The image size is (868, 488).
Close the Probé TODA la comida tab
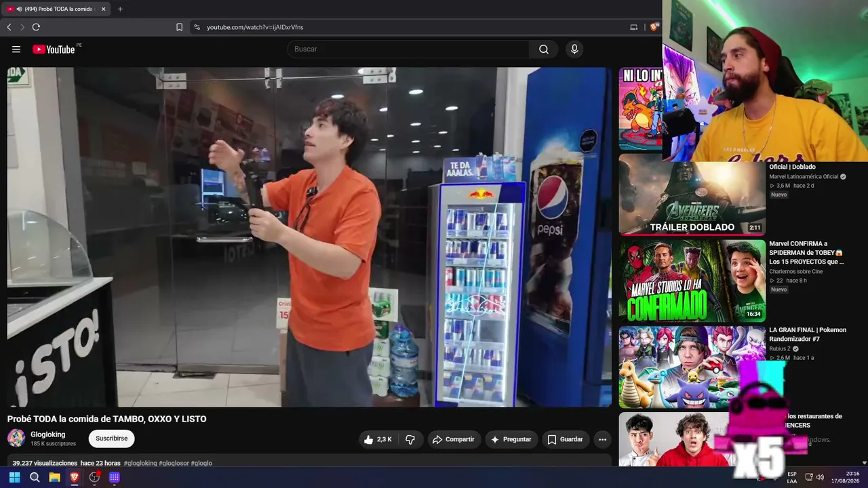(x=104, y=9)
